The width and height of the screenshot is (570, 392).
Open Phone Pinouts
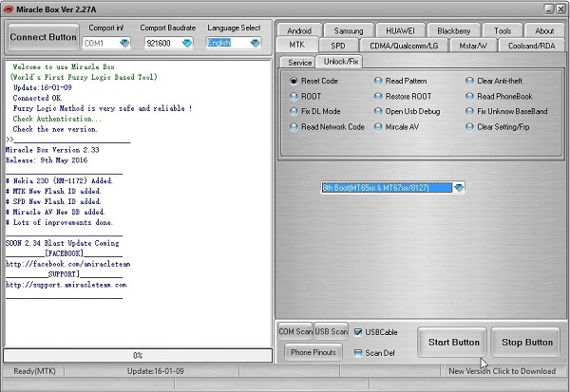[312, 352]
